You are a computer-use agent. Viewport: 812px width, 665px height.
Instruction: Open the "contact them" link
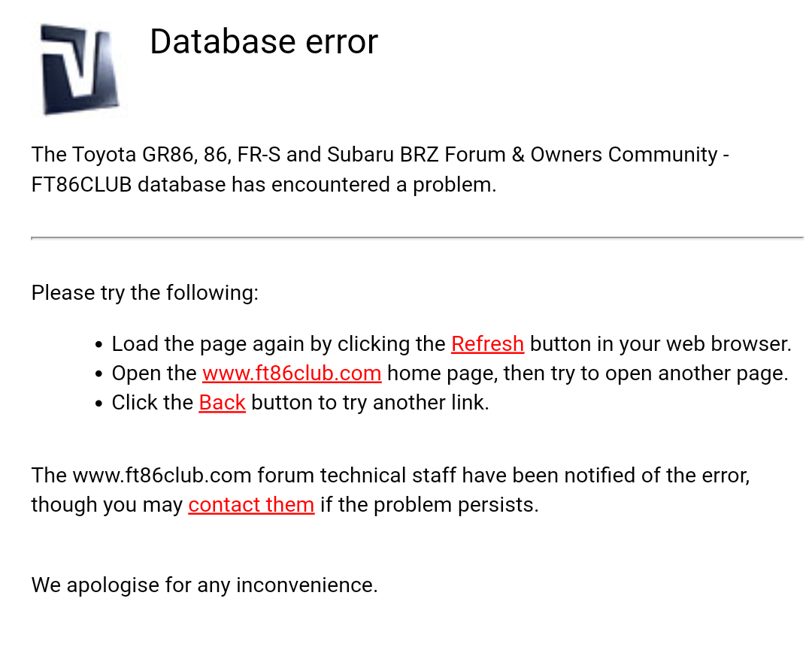tap(251, 504)
